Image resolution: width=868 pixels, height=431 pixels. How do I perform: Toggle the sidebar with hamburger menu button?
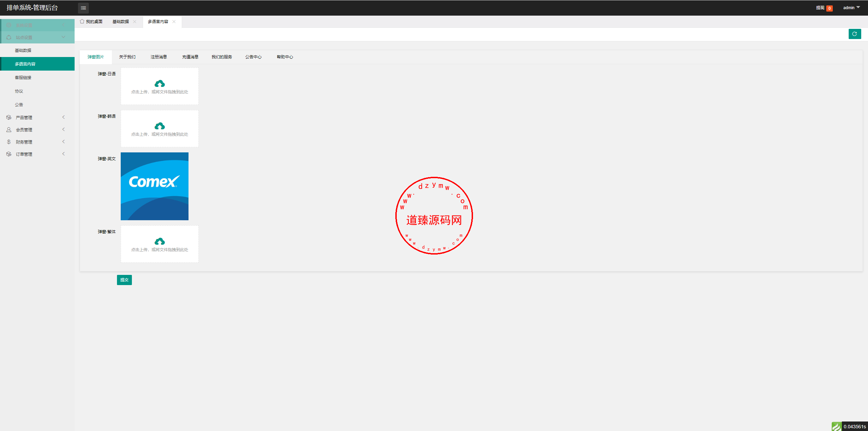tap(83, 8)
